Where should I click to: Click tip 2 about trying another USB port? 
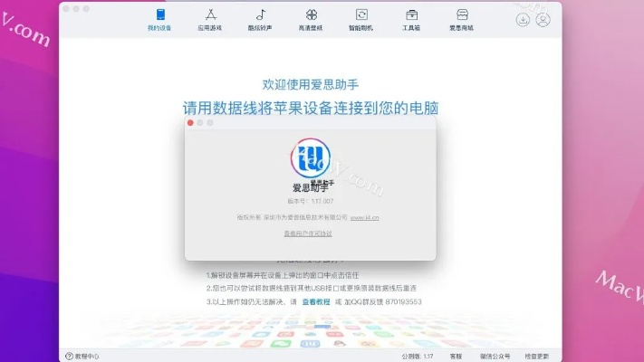click(312, 288)
